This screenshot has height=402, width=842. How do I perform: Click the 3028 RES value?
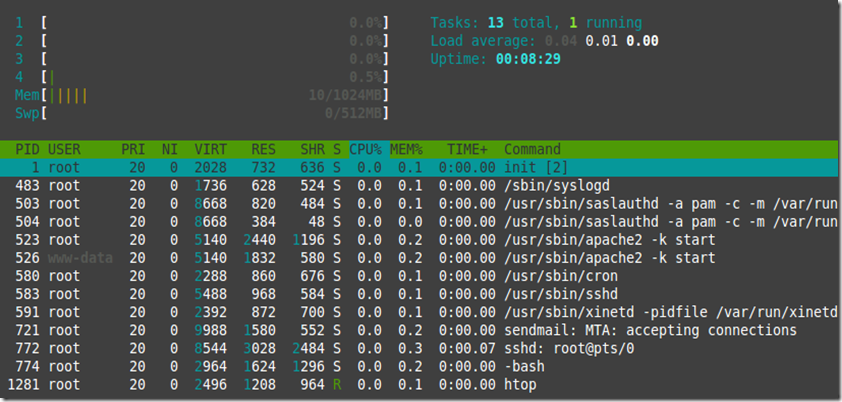click(259, 349)
